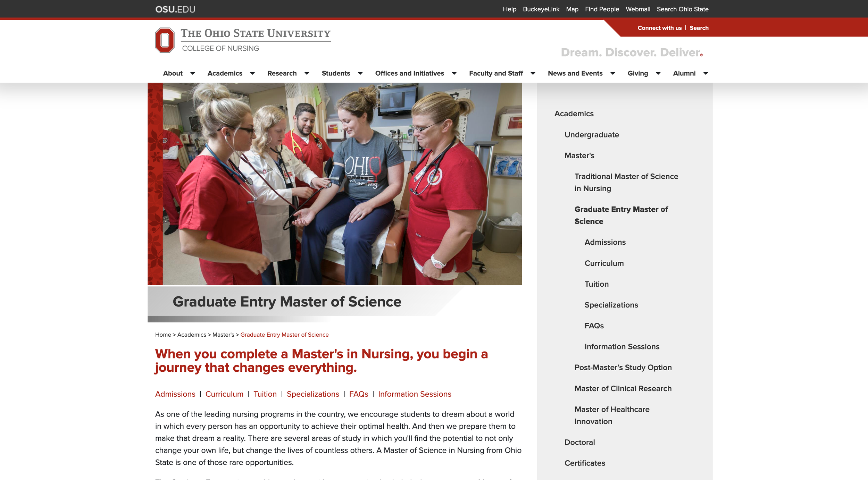Viewport: 868px width, 480px height.
Task: Click the nursing students hero photo
Action: coord(342,184)
